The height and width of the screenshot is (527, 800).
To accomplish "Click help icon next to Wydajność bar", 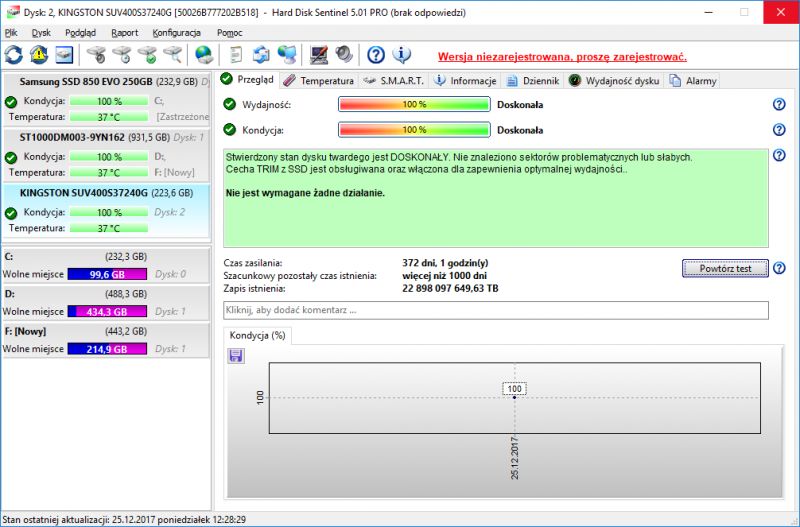I will [x=779, y=104].
